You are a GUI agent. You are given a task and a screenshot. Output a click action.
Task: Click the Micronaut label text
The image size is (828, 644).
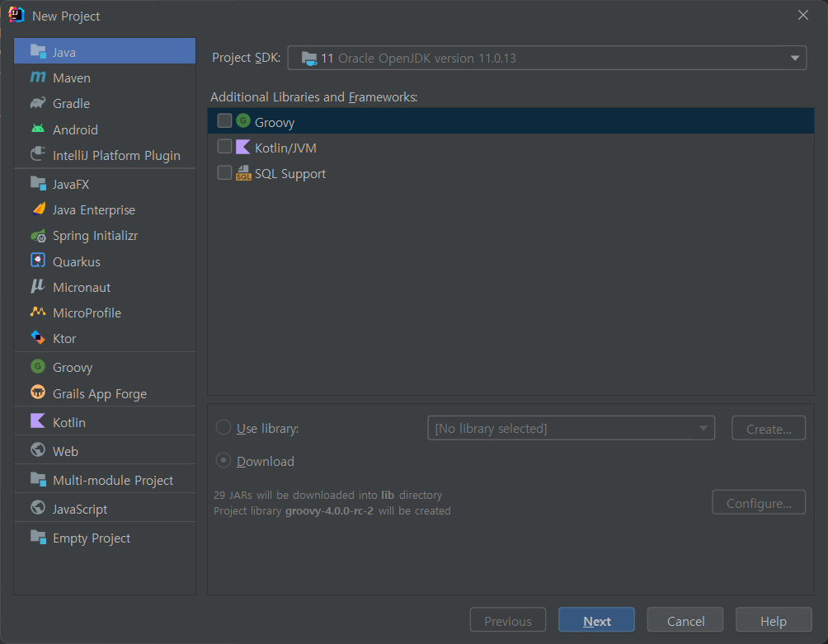82,288
